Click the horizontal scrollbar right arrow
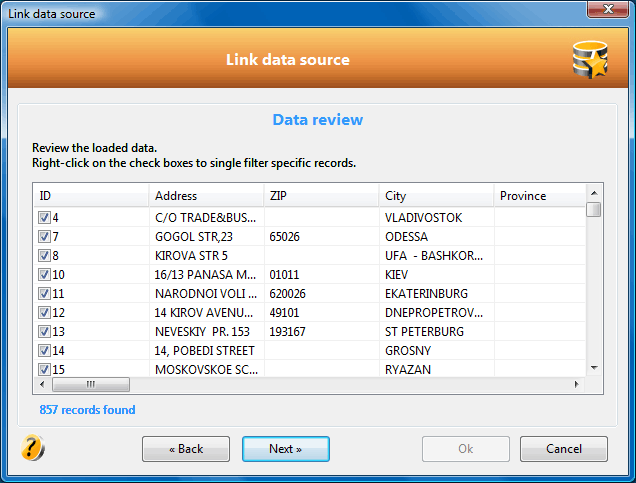This screenshot has width=636, height=483. point(576,384)
